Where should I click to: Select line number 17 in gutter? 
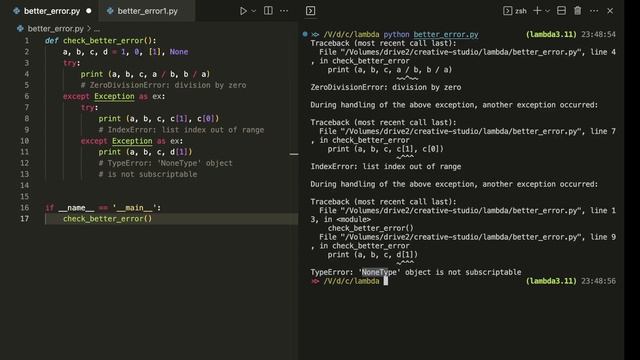(x=24, y=219)
